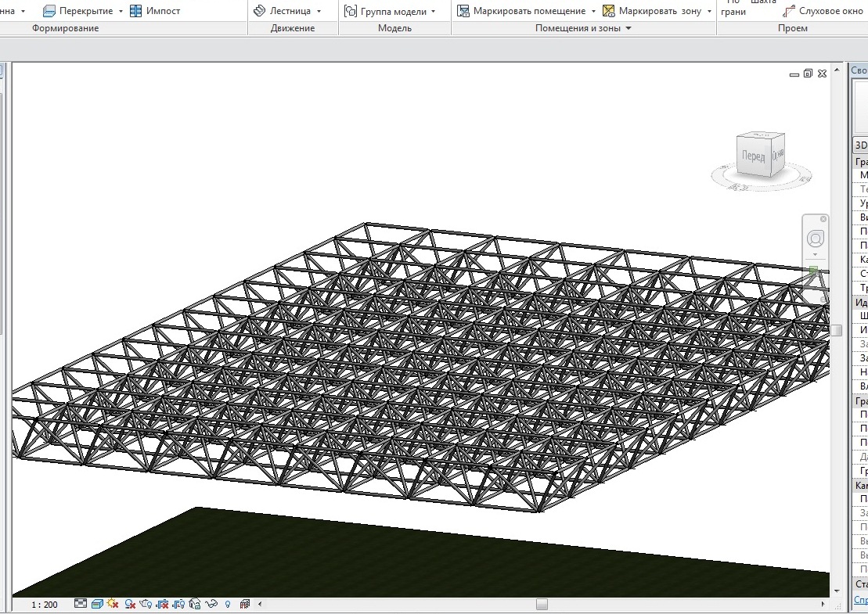Image resolution: width=868 pixels, height=614 pixels.
Task: Toggle shadows in the view control bar
Action: coord(130,604)
